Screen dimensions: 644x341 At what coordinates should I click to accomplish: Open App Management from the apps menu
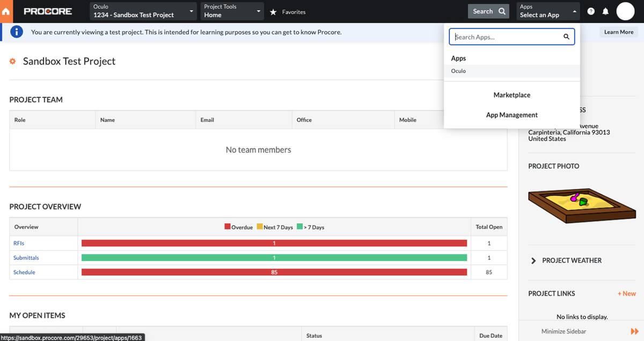(x=511, y=114)
